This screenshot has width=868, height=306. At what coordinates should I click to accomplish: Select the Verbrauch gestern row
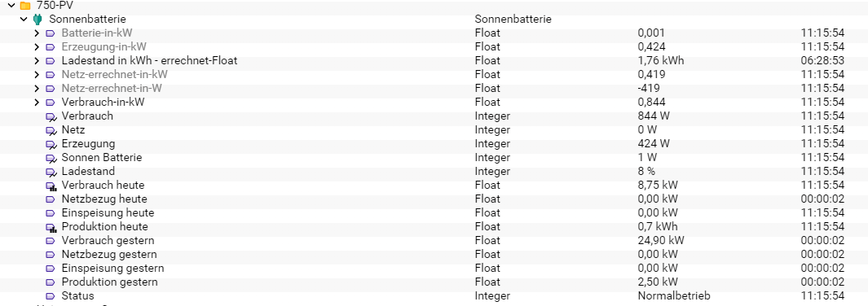click(434, 240)
